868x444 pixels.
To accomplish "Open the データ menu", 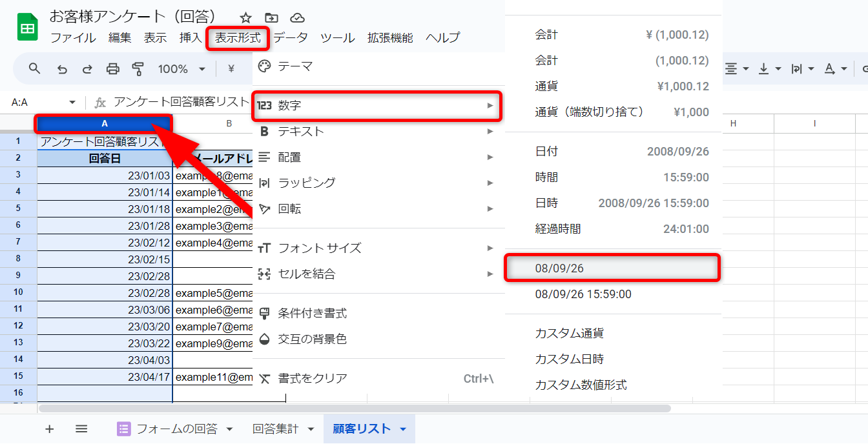I will pos(291,38).
